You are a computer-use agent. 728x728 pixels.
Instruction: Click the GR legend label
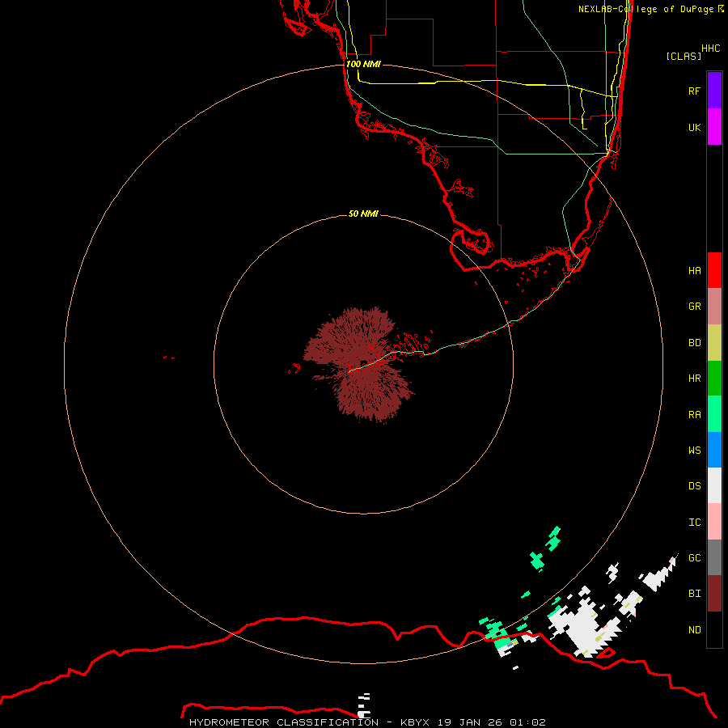(694, 307)
